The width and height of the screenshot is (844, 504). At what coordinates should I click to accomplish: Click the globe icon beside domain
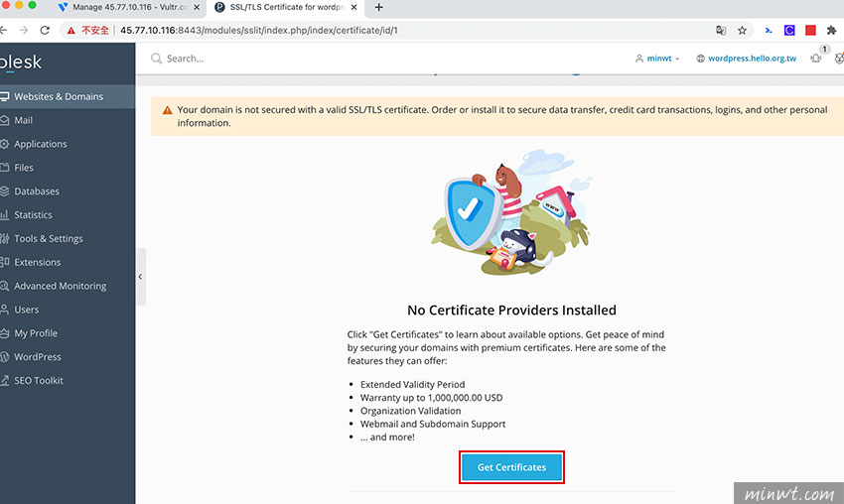(700, 59)
